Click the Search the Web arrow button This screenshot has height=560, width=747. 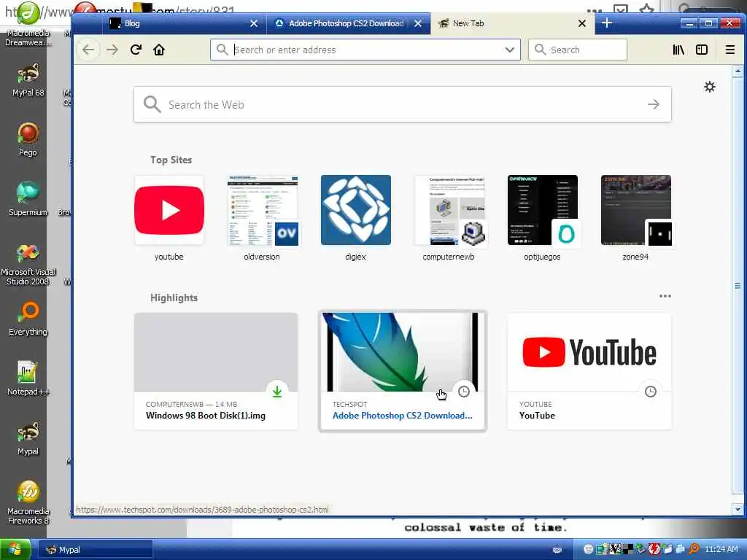654,104
